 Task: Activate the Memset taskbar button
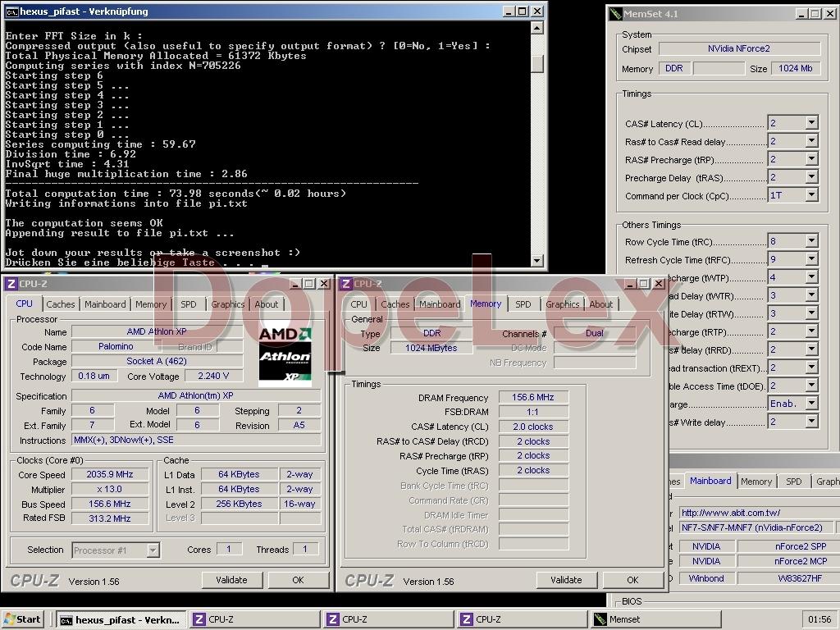pos(656,620)
